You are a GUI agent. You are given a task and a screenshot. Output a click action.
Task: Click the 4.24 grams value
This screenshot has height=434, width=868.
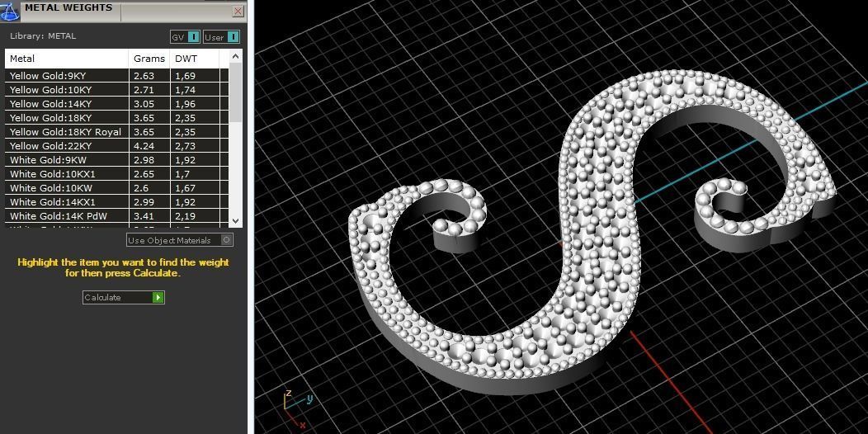pyautogui.click(x=144, y=146)
